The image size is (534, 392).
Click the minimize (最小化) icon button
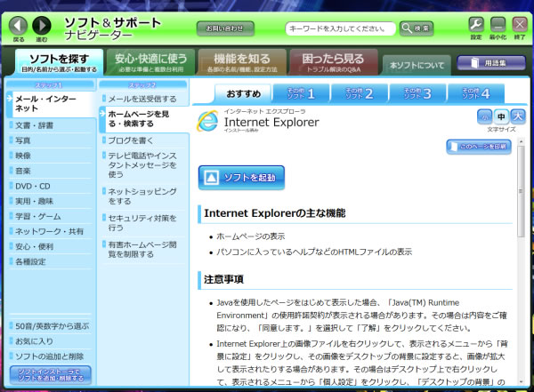(x=498, y=25)
